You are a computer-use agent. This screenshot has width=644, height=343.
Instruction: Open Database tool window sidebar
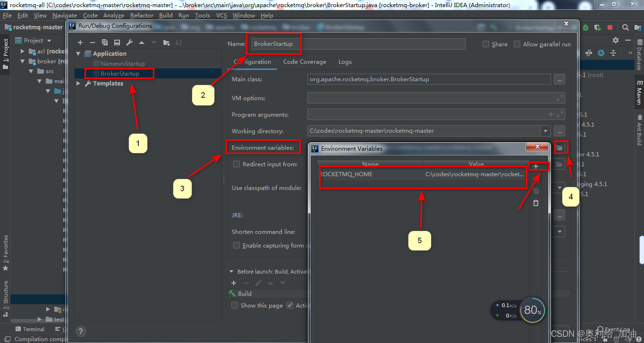click(639, 55)
